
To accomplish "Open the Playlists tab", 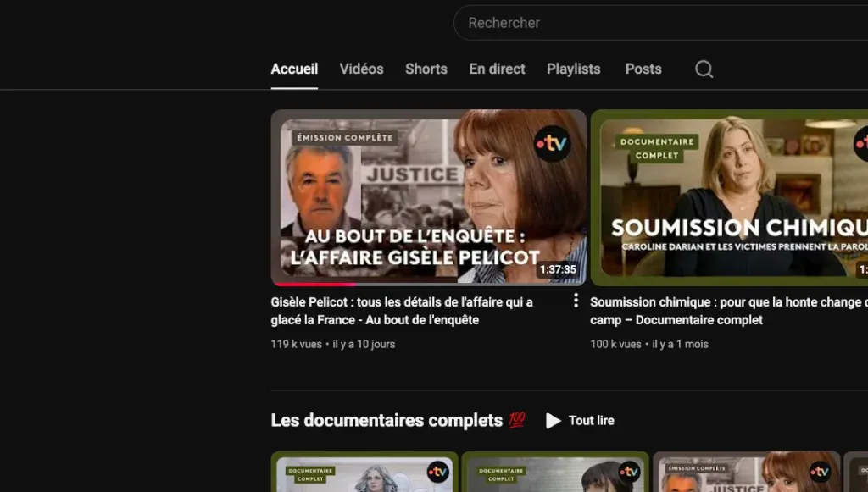I will click(x=574, y=69).
